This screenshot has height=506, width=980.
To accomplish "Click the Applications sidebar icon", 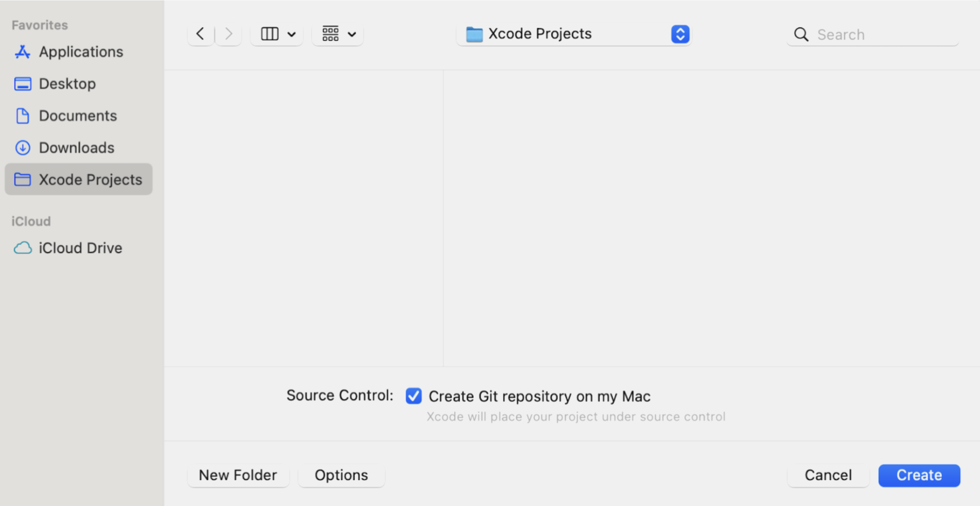I will tap(23, 52).
